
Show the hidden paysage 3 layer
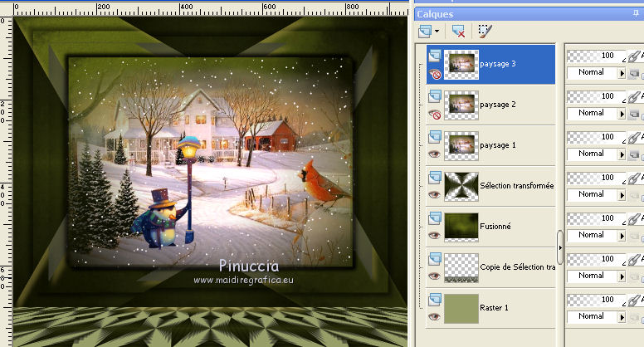[x=435, y=75]
